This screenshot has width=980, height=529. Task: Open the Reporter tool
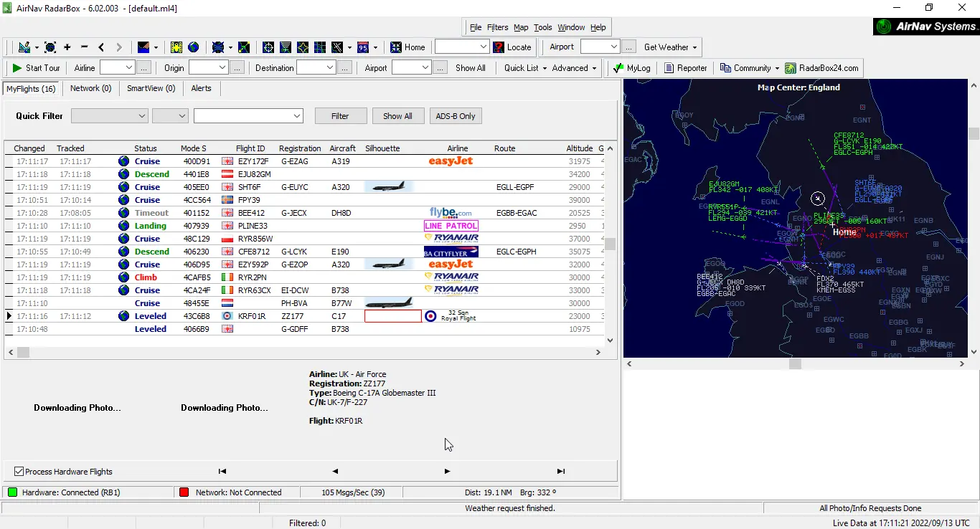[685, 68]
